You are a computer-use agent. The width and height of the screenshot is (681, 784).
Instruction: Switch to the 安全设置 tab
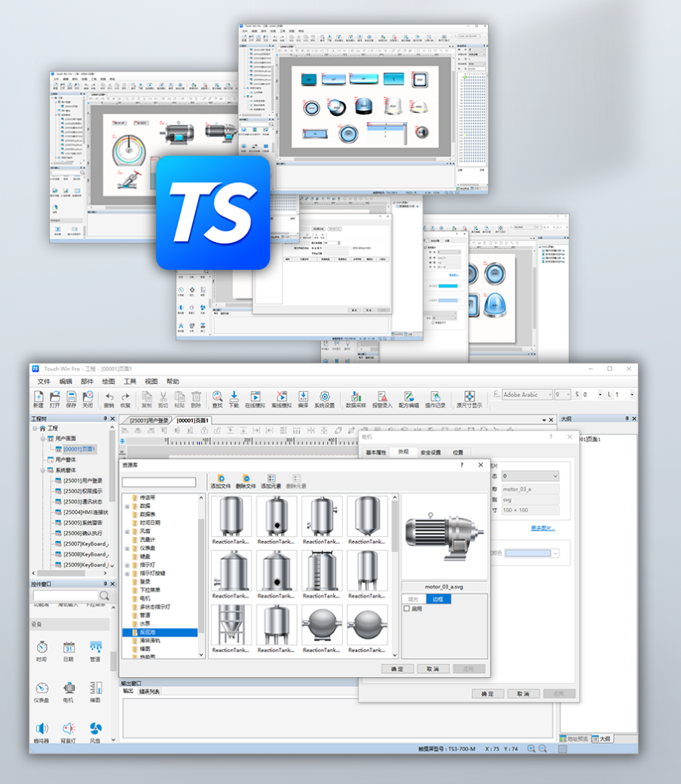click(x=431, y=452)
